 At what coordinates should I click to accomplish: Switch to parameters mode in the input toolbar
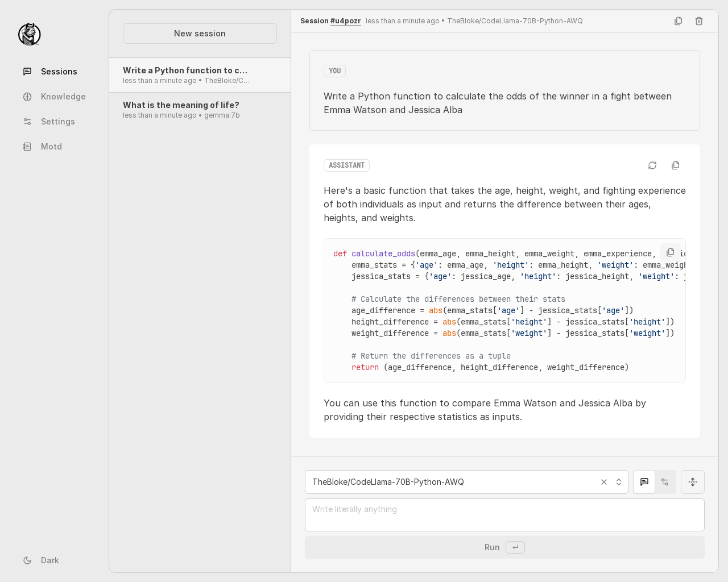665,482
